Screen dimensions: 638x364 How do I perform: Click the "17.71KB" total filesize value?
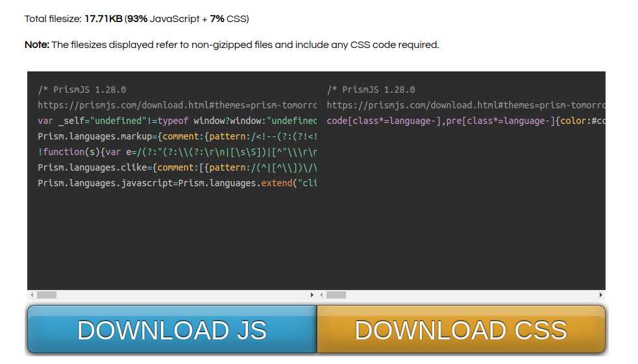tap(103, 19)
